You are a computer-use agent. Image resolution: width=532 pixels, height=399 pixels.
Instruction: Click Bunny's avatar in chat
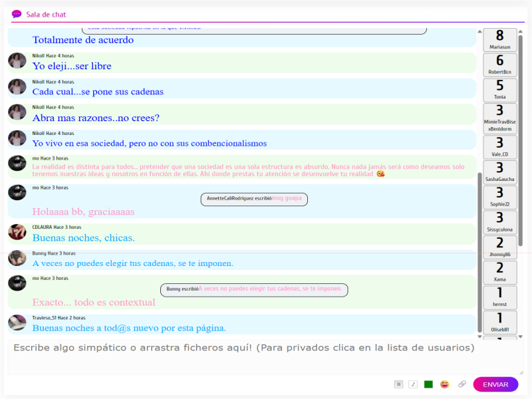tap(17, 258)
